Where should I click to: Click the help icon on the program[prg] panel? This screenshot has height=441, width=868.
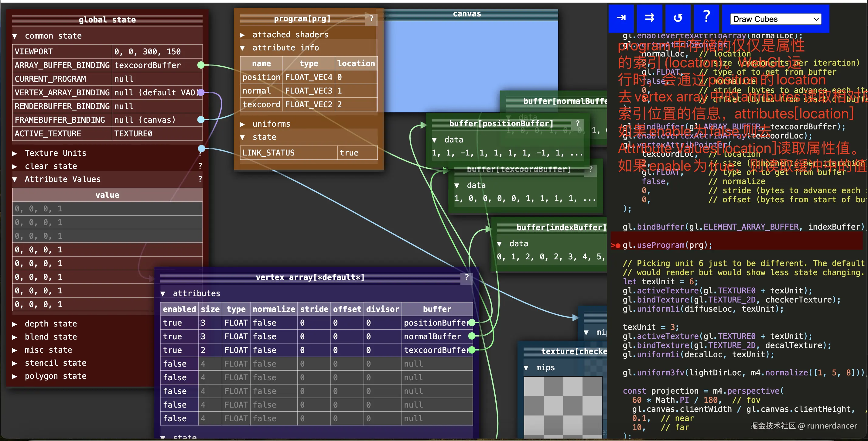click(371, 19)
